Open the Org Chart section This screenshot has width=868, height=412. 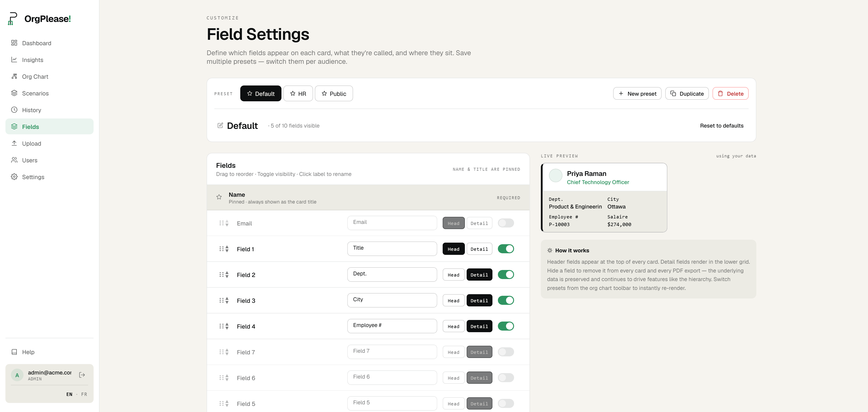tap(49, 76)
